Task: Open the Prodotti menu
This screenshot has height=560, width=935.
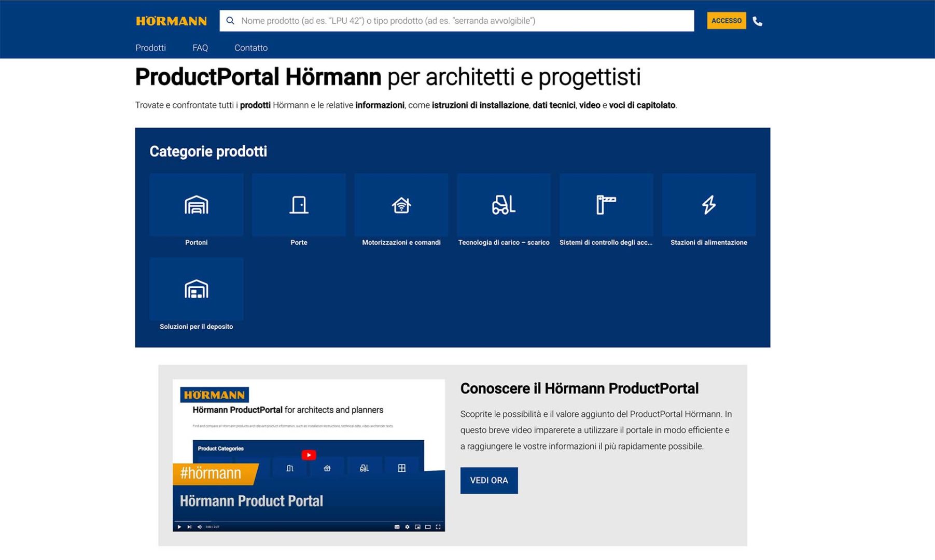Action: pos(151,48)
